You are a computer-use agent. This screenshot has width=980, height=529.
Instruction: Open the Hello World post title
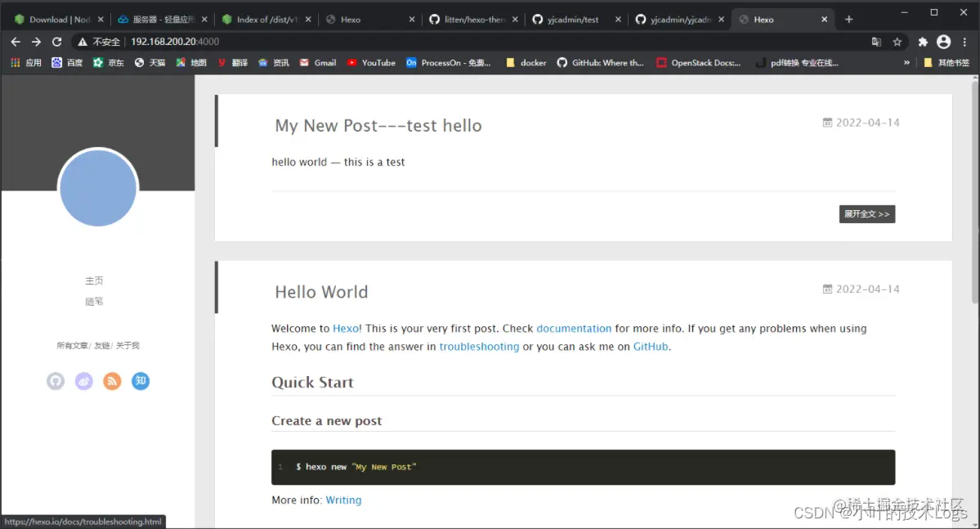click(x=321, y=292)
